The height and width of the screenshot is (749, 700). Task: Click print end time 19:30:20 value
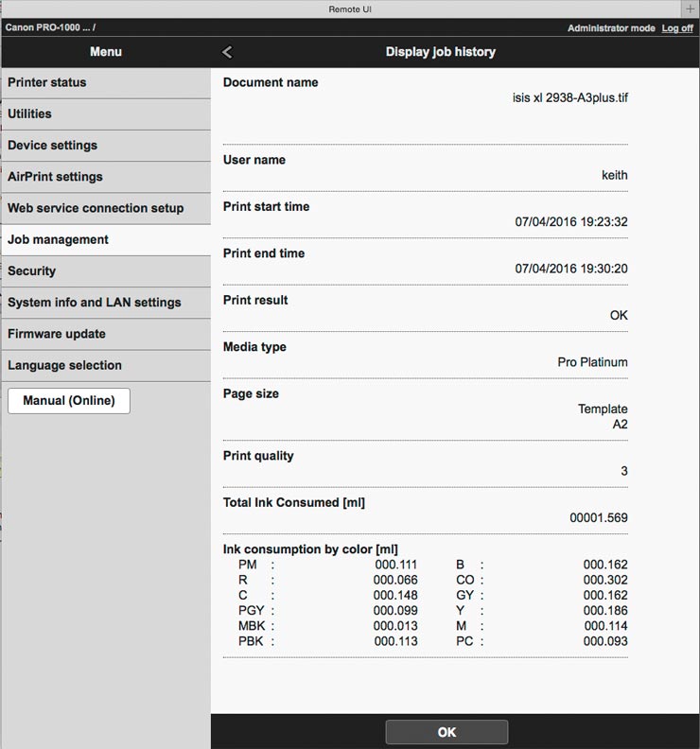coord(571,269)
